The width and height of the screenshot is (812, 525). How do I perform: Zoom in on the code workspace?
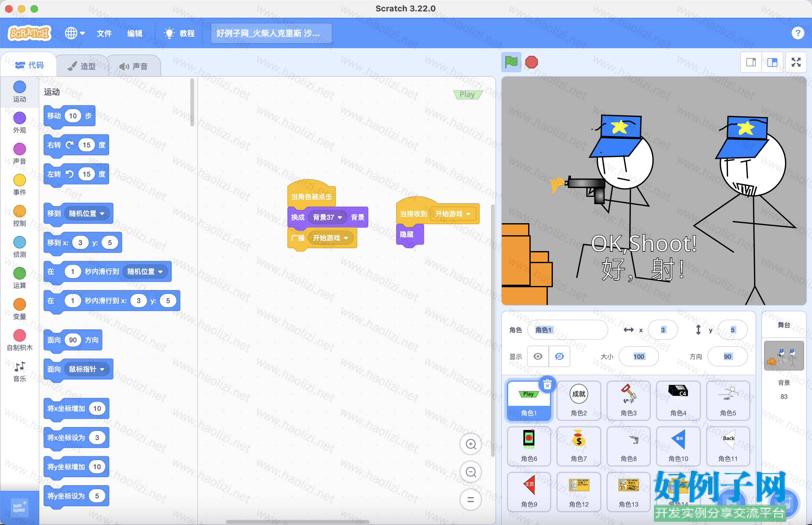[471, 444]
